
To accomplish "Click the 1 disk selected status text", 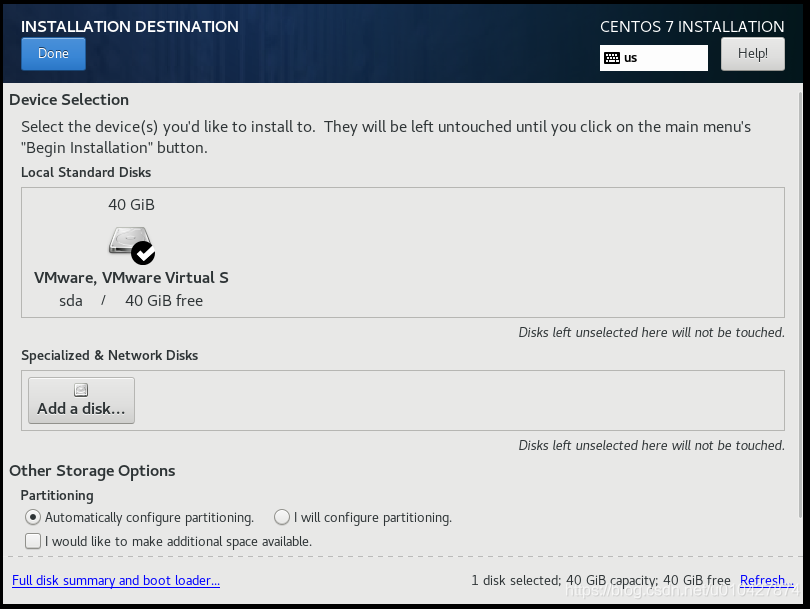I will (x=601, y=581).
